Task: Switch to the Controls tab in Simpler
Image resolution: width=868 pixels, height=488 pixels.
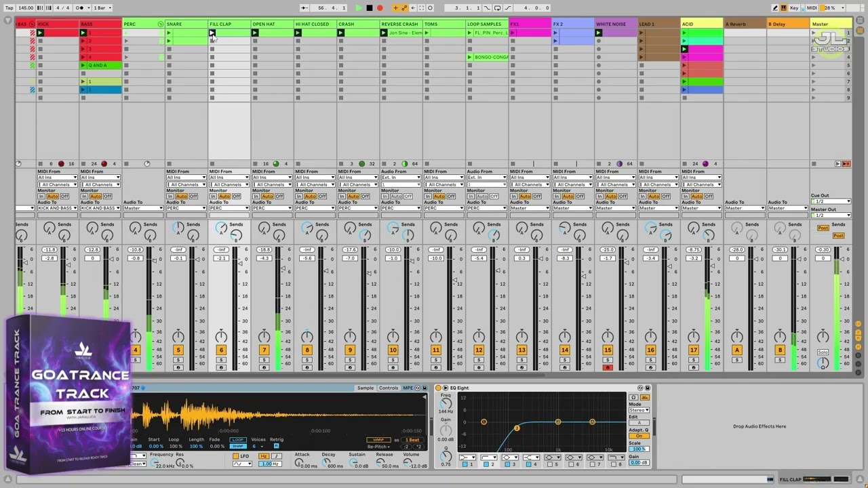Action: click(389, 388)
